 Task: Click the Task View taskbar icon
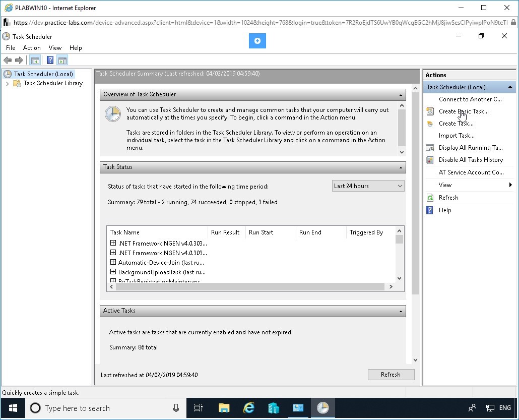(x=199, y=408)
